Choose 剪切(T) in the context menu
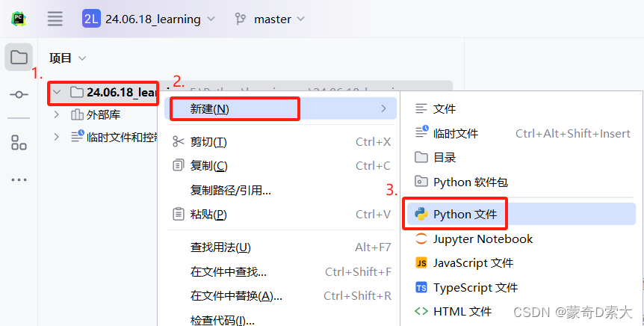Screen dimensions: 644x326 tap(280, 142)
